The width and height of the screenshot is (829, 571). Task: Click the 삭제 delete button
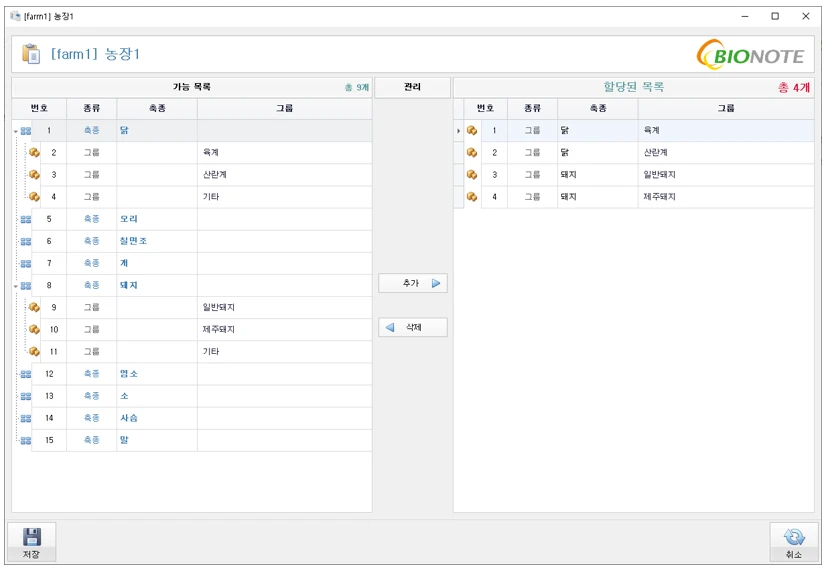413,327
